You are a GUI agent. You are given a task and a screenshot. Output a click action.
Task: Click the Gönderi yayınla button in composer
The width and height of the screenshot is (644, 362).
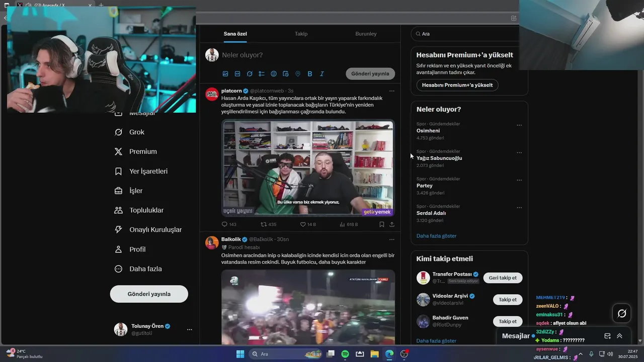click(370, 73)
